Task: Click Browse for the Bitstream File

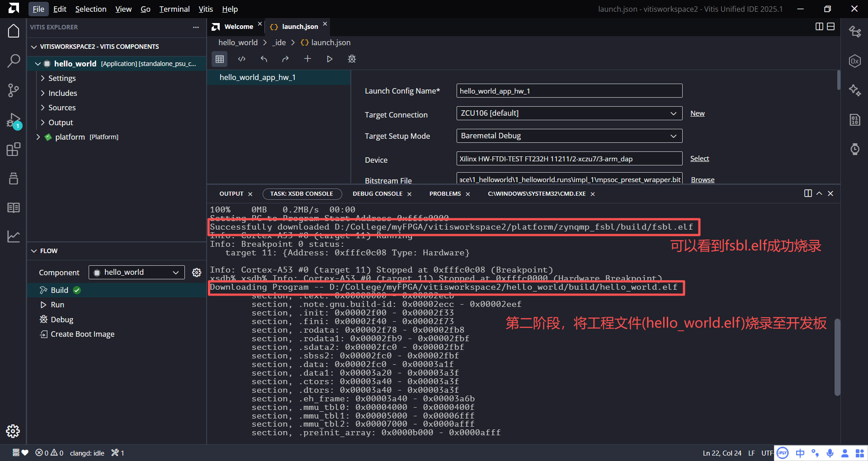Action: pos(702,179)
